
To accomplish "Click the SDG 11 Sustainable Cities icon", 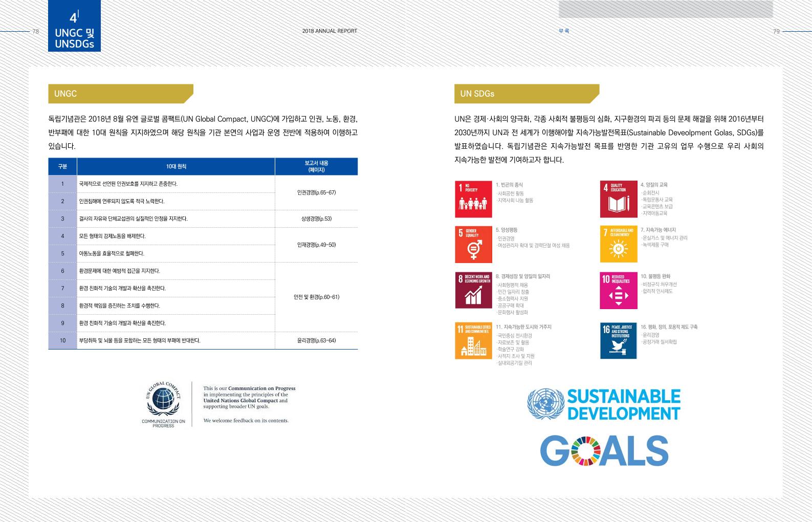I will (x=474, y=340).
